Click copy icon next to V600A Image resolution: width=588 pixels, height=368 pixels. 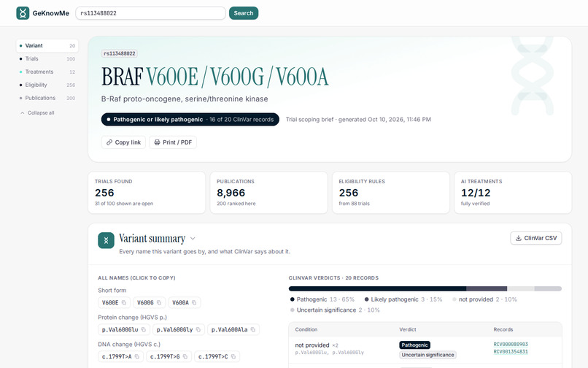[x=194, y=303]
